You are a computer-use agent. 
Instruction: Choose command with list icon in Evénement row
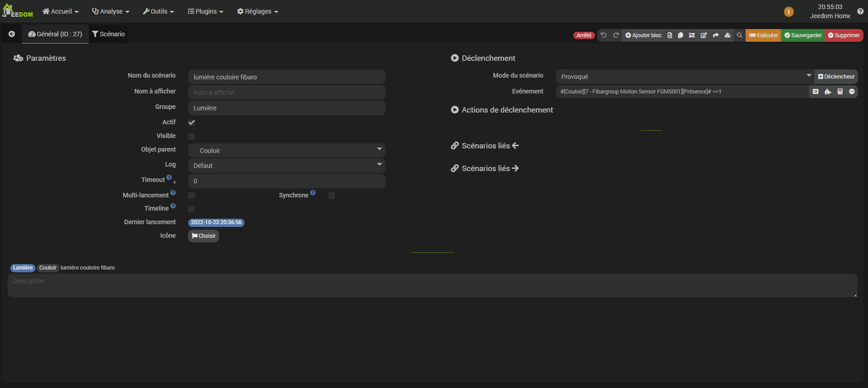[815, 92]
